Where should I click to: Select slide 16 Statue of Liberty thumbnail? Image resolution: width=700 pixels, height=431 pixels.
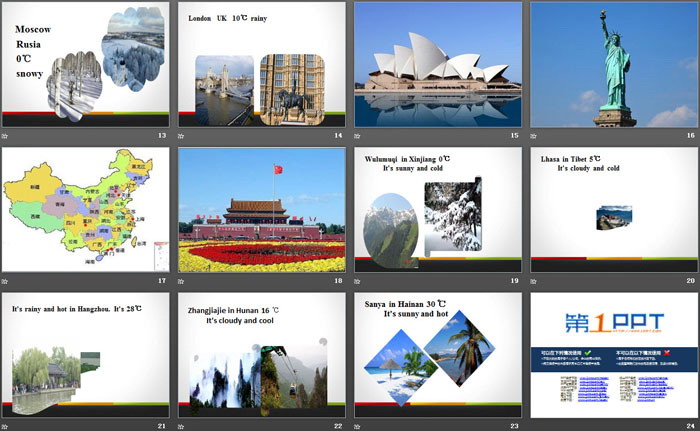(614, 65)
